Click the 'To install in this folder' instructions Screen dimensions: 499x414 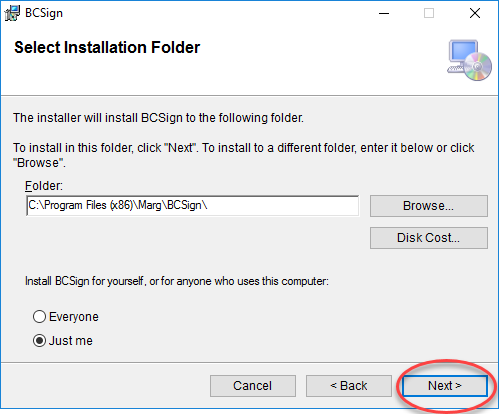pyautogui.click(x=244, y=155)
